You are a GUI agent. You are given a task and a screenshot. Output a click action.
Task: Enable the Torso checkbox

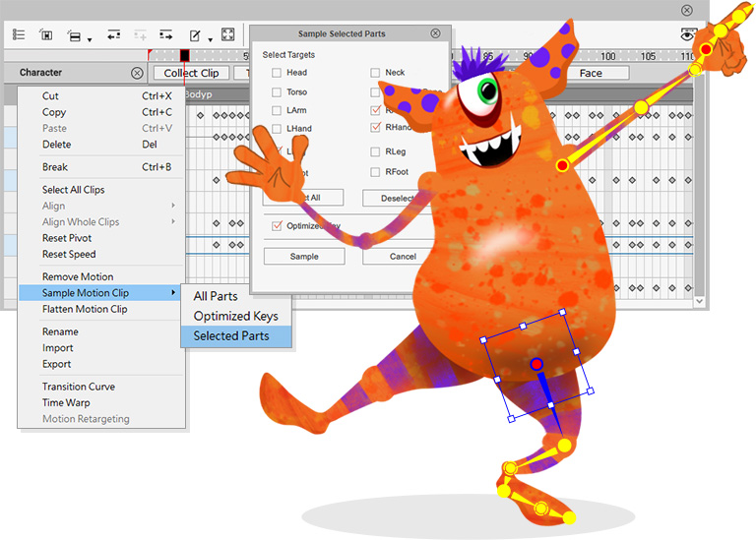click(x=277, y=92)
